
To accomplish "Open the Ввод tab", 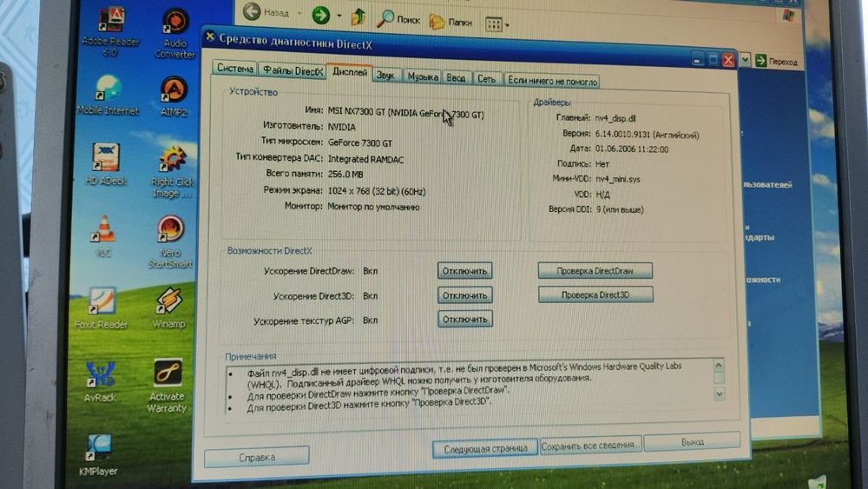I will 456,78.
